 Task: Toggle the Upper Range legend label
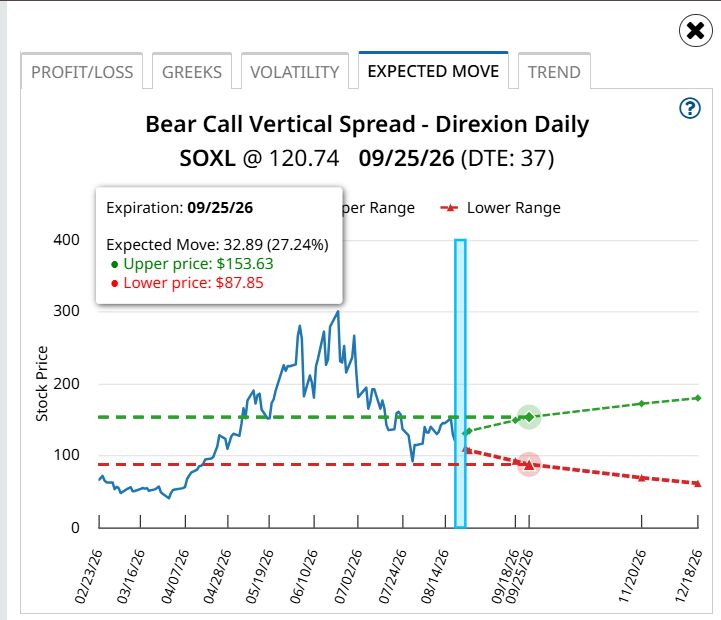379,208
